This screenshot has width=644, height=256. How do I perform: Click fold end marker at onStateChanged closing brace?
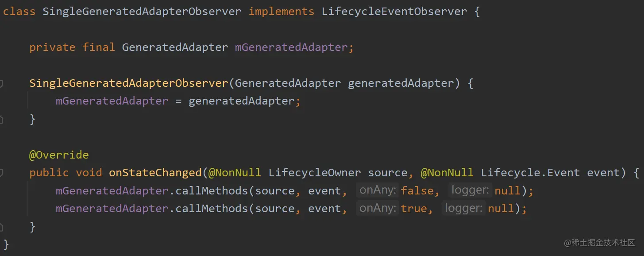pos(1,227)
